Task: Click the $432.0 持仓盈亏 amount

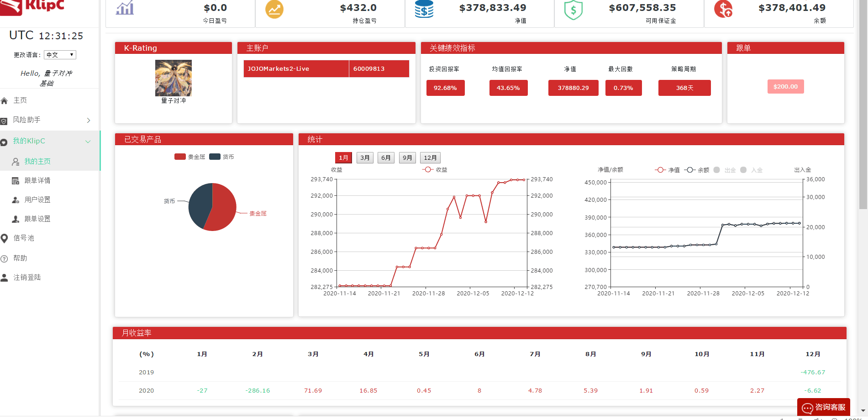Action: [358, 8]
